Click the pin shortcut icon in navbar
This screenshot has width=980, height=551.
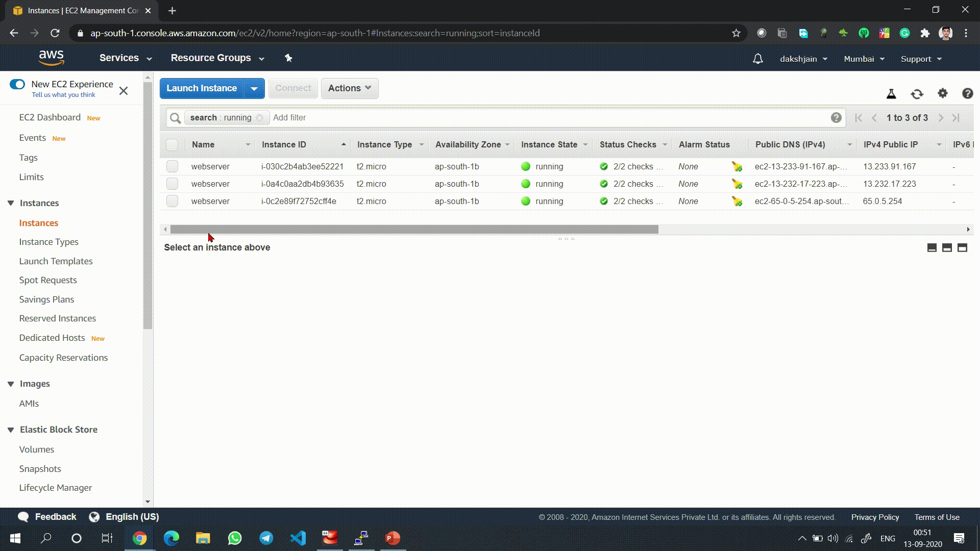tap(288, 58)
